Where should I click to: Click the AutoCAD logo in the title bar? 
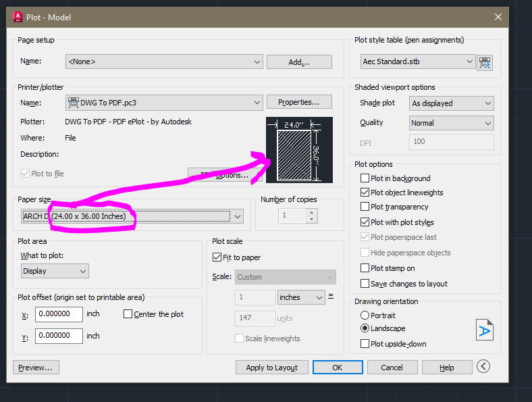(18, 17)
